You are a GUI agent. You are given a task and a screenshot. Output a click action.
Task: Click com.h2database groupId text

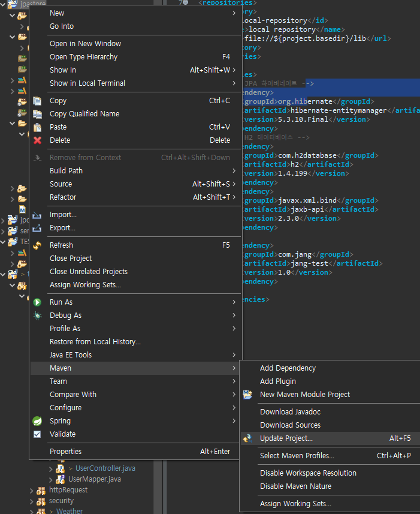307,155
